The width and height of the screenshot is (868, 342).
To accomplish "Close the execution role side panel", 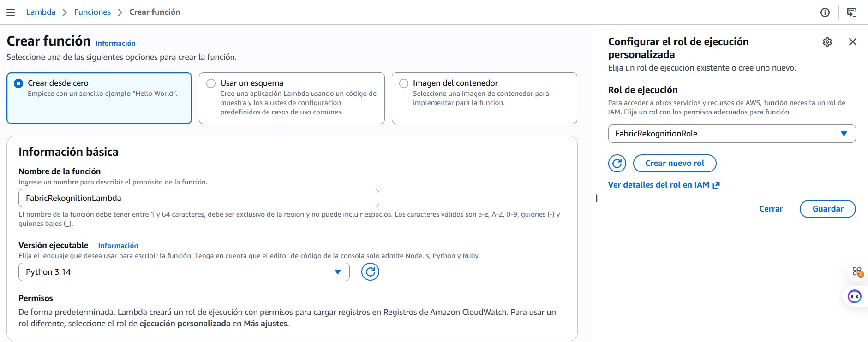I will click(853, 42).
